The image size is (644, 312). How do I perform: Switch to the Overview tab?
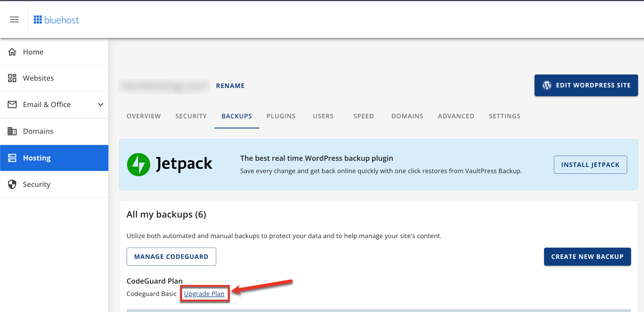pyautogui.click(x=144, y=116)
